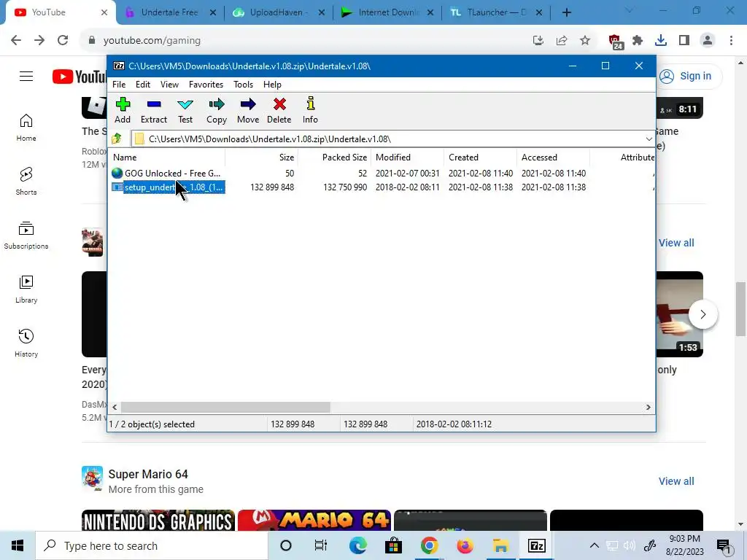
Task: Toggle the Chrome side panel
Action: pyautogui.click(x=684, y=41)
